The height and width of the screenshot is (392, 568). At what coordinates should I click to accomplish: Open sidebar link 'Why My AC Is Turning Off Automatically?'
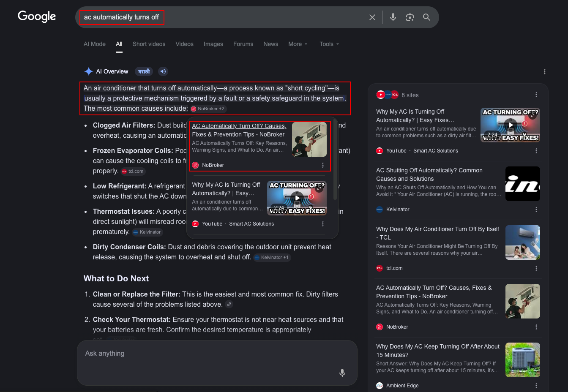click(x=415, y=116)
